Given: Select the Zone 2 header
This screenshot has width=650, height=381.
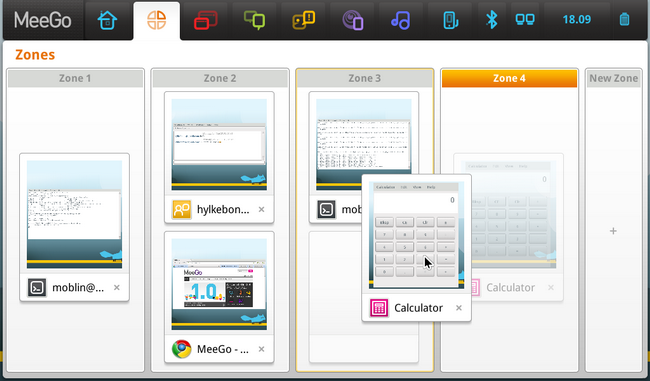Looking at the screenshot, I should point(220,78).
